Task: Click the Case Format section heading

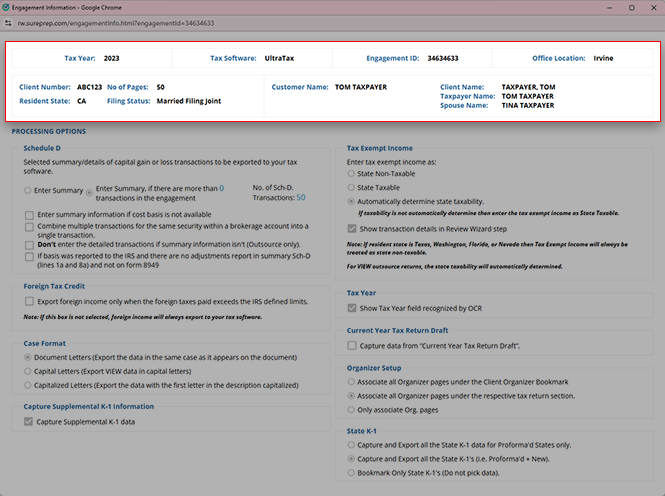Action: pos(45,343)
